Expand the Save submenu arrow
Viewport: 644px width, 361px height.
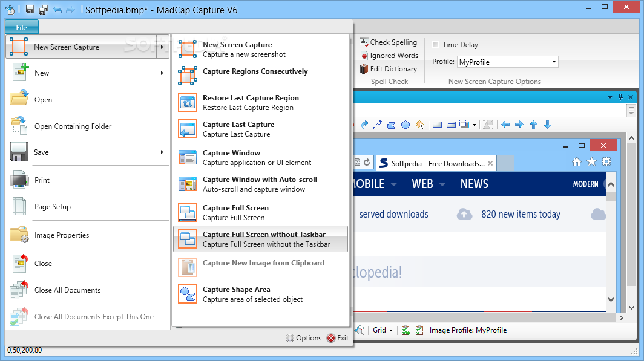pyautogui.click(x=162, y=152)
